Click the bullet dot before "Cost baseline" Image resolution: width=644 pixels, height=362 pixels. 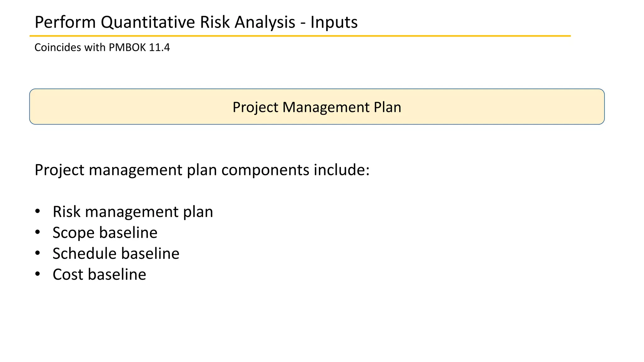click(38, 274)
